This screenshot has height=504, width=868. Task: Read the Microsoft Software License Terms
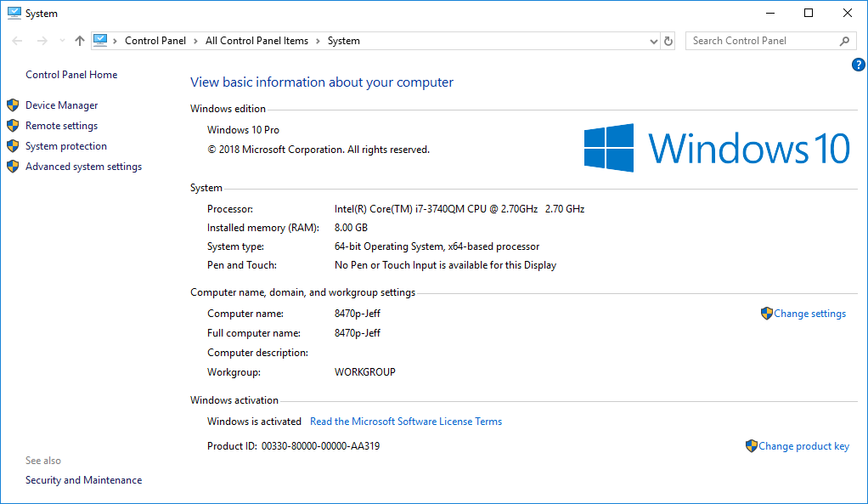point(406,422)
